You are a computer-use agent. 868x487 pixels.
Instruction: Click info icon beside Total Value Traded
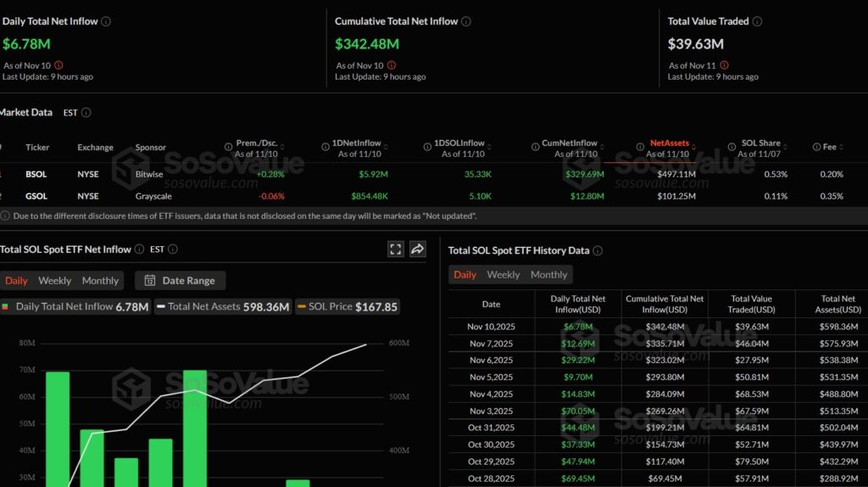pos(757,21)
